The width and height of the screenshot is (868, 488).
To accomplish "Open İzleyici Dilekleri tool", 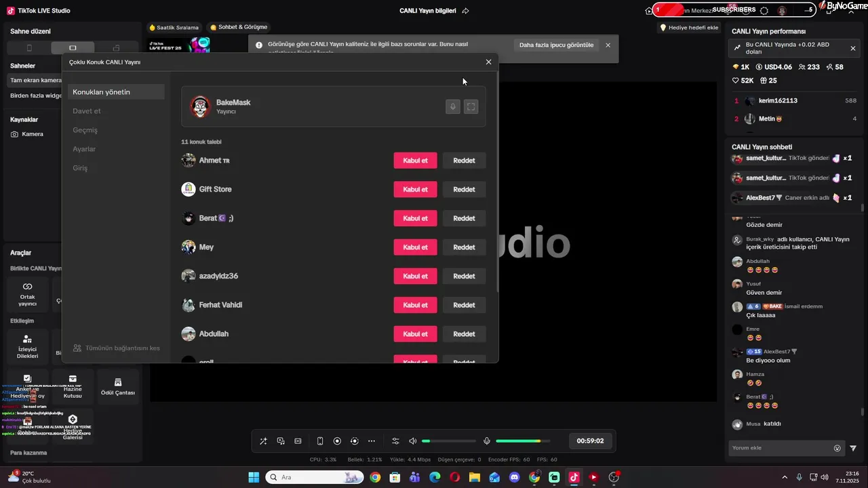I will coord(28,347).
